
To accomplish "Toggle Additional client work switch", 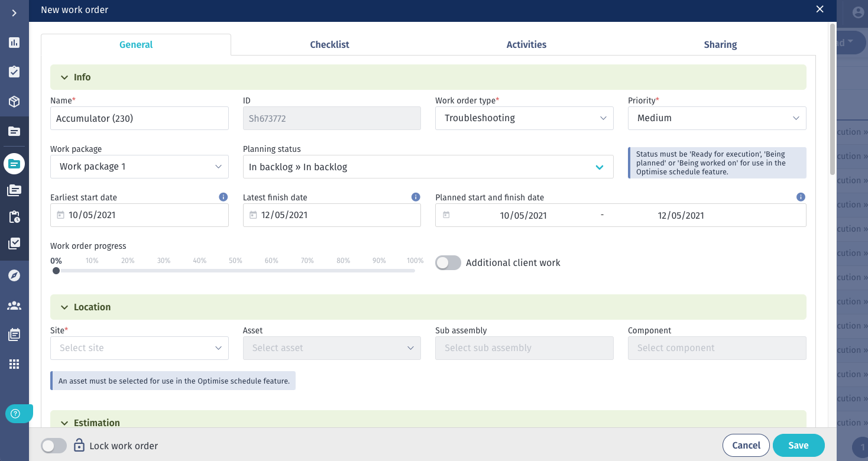I will (448, 262).
